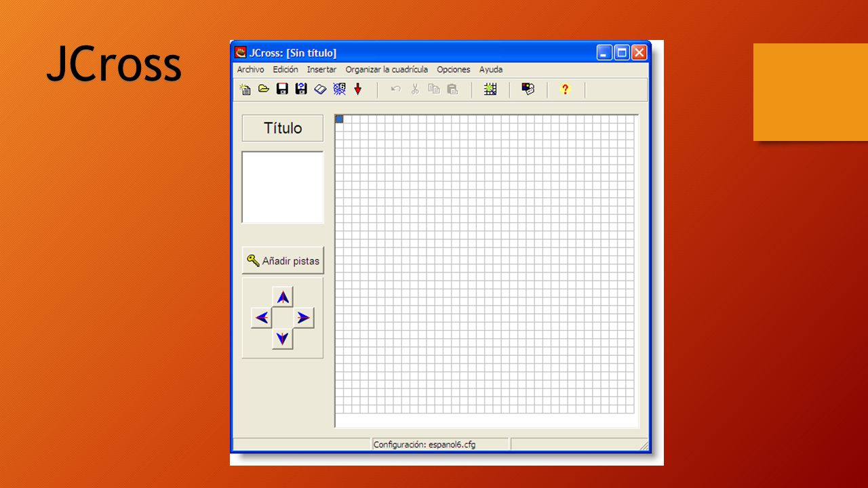
Task: Click Save As floppy icon with question mark
Action: tap(302, 89)
